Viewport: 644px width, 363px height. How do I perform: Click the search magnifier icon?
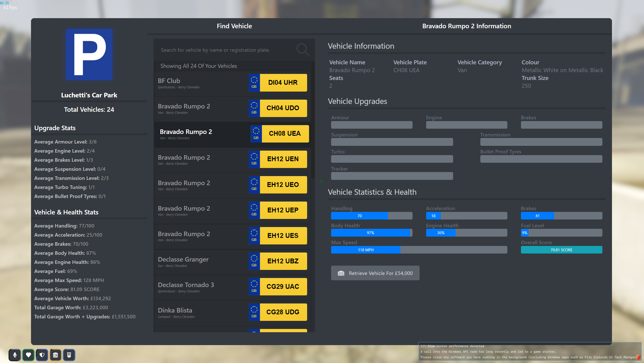pyautogui.click(x=302, y=49)
